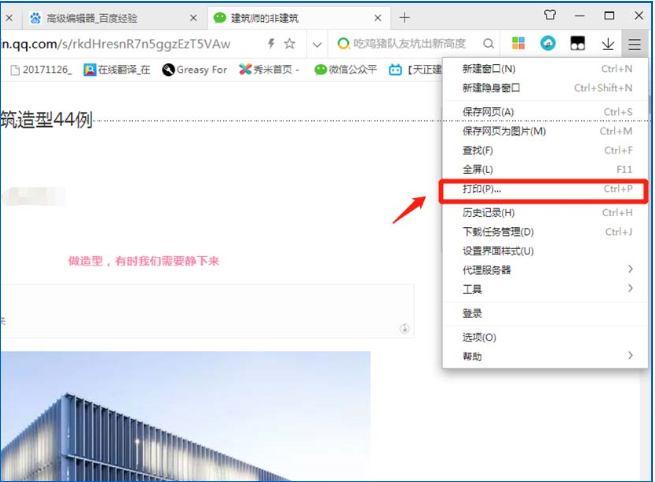Click article title 筑造型44例

click(x=46, y=120)
